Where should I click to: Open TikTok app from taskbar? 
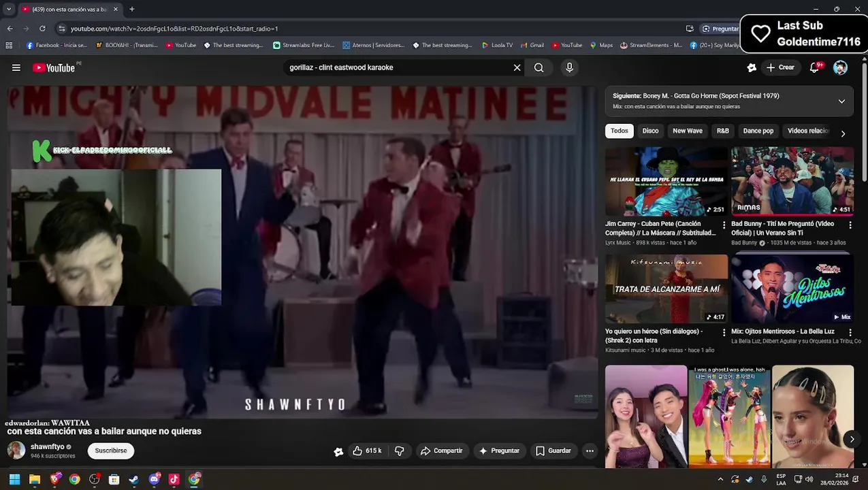pyautogui.click(x=174, y=479)
